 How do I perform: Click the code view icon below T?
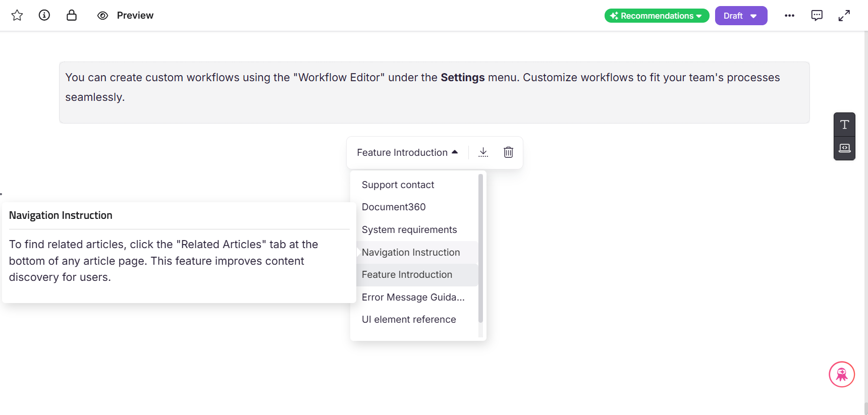(x=844, y=148)
